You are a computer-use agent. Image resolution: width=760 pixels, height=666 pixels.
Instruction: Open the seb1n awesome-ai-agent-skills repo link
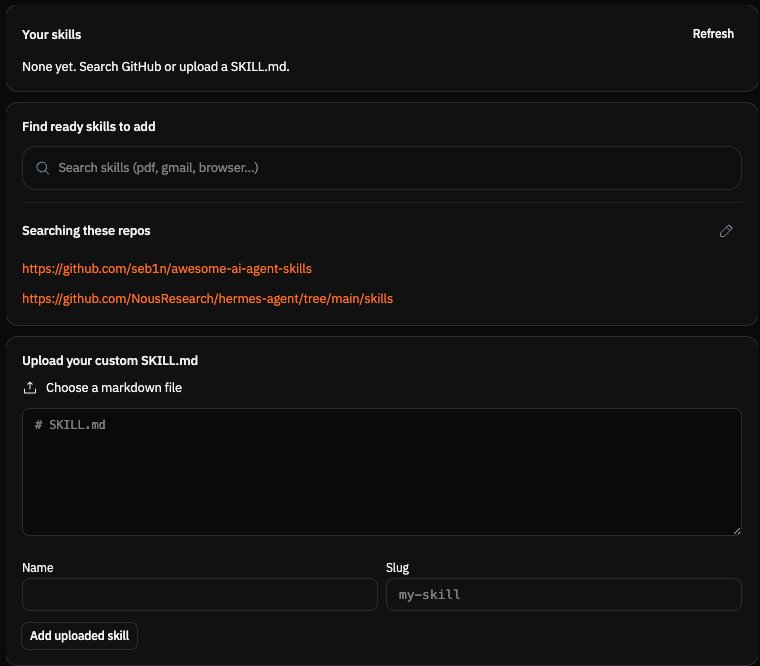pyautogui.click(x=167, y=269)
